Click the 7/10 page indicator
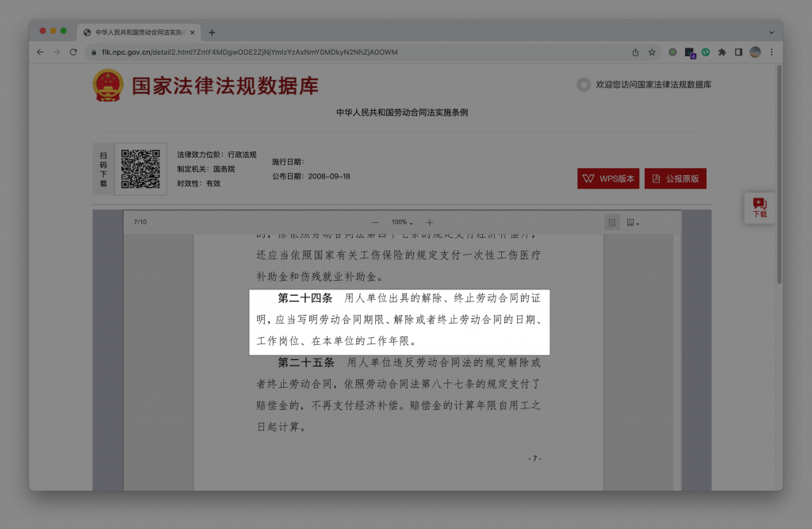812x529 pixels. [140, 222]
